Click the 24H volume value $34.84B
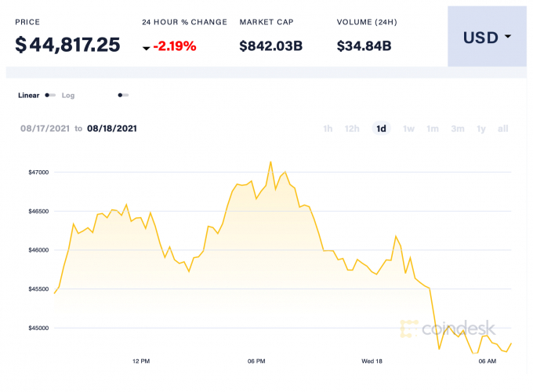Viewport: 533px width, 392px height. (x=364, y=46)
